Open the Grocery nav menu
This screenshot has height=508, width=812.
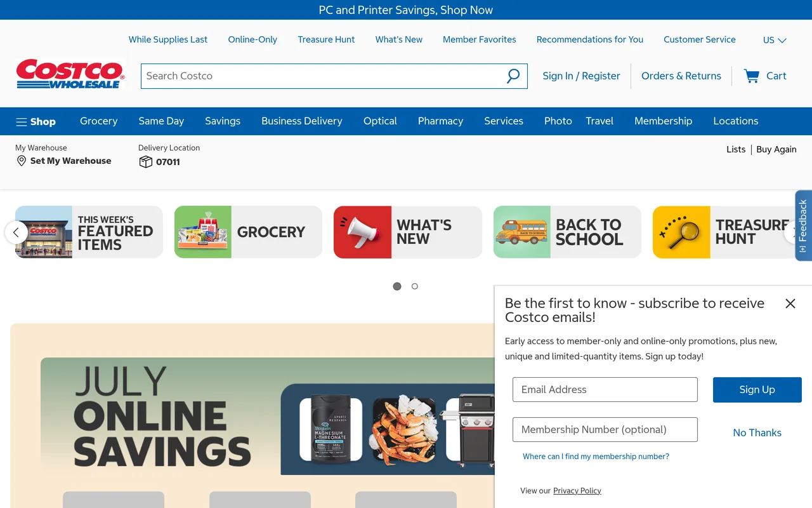(x=99, y=121)
